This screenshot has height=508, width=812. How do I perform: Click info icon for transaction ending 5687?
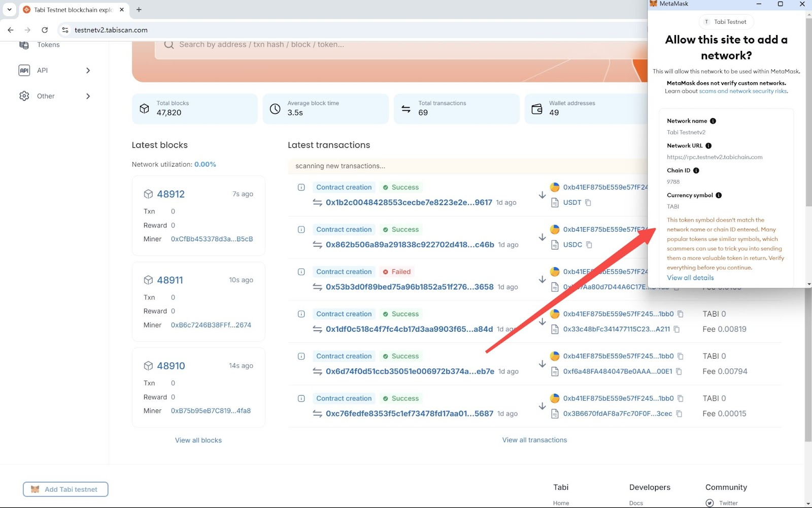[301, 398]
